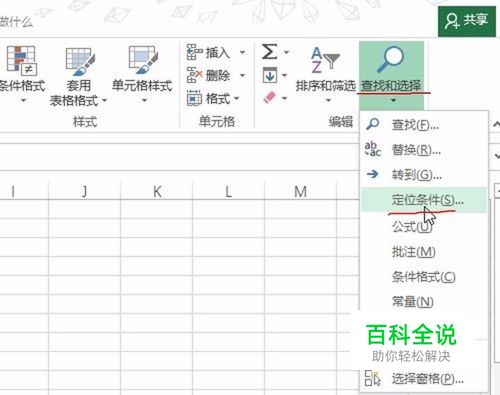The width and height of the screenshot is (500, 395).
Task: Select column I header
Action: [24, 192]
